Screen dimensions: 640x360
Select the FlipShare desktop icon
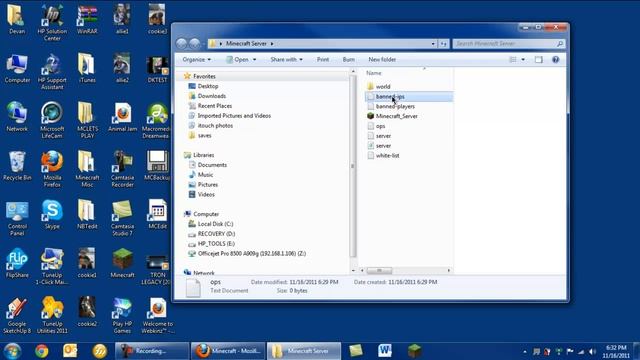17,263
